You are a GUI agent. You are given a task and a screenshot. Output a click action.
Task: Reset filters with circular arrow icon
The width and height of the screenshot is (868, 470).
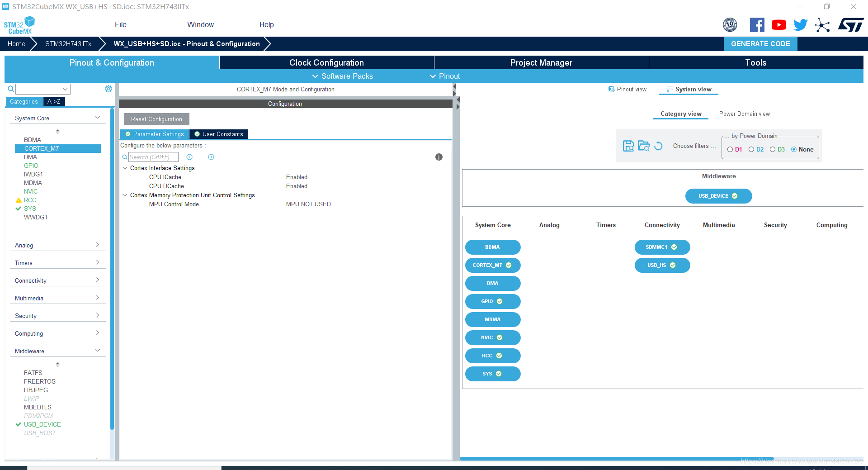(659, 146)
